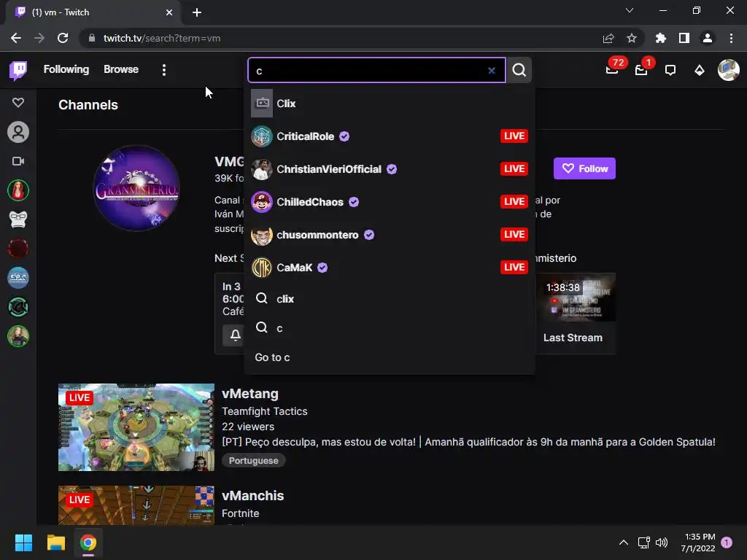
Task: Close the vm - Twitch tab
Action: [169, 12]
